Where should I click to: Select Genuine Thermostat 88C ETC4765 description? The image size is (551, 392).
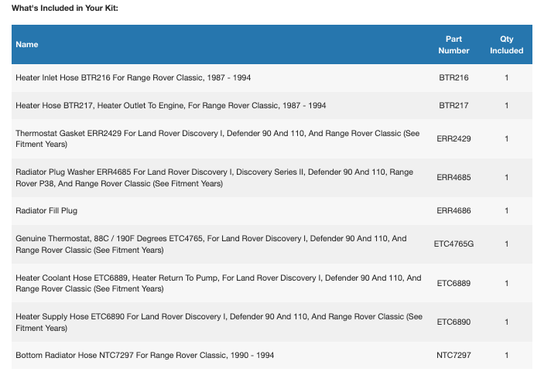coord(211,244)
